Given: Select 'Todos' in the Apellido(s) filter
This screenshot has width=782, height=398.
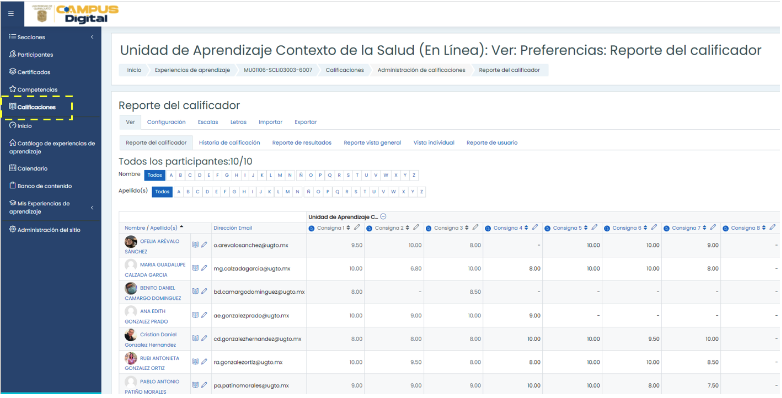Looking at the screenshot, I should pyautogui.click(x=162, y=192).
